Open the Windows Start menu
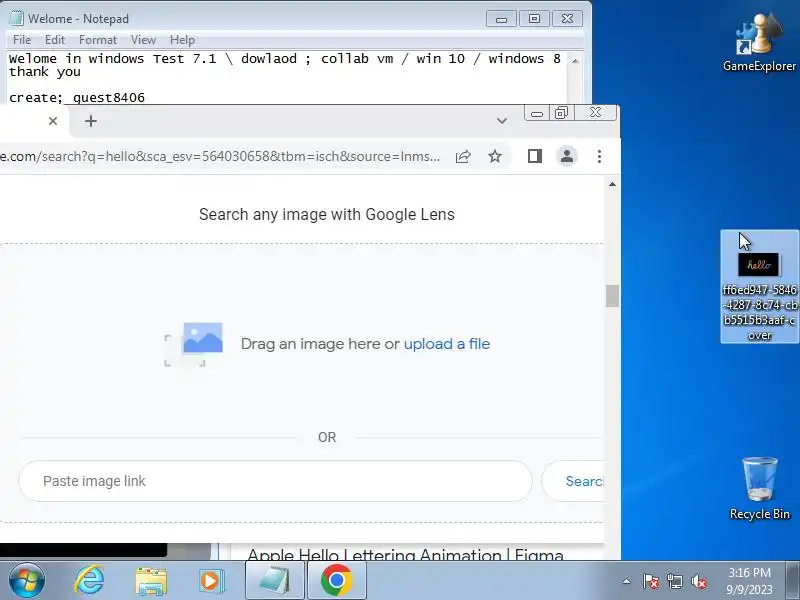Image resolution: width=800 pixels, height=600 pixels. (27, 581)
